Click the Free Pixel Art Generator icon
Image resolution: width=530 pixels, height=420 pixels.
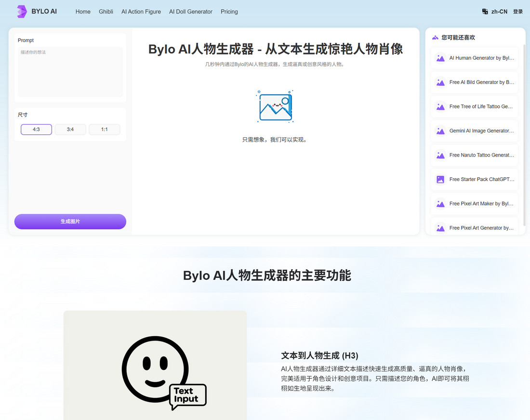440,228
